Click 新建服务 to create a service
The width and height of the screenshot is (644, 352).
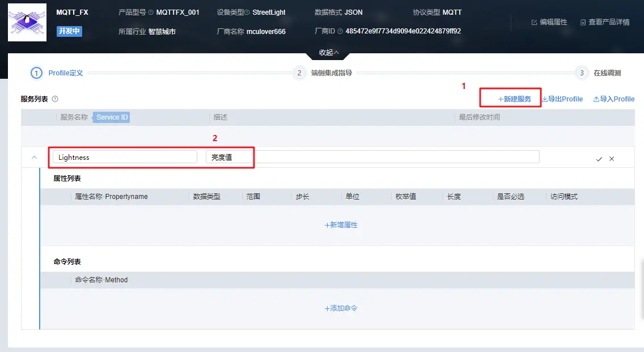click(x=515, y=99)
